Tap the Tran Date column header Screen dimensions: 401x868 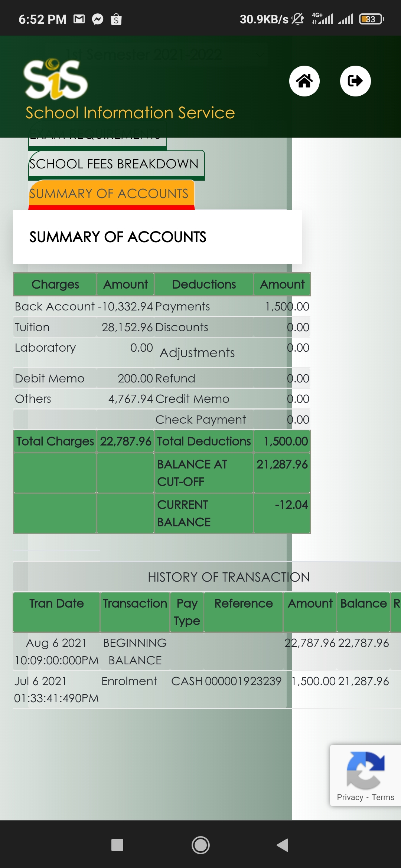tap(56, 604)
